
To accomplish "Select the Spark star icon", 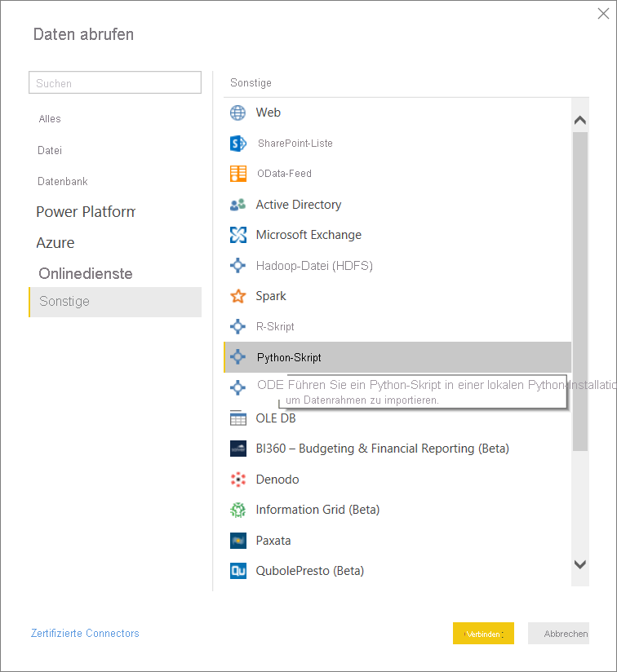I will 237,296.
